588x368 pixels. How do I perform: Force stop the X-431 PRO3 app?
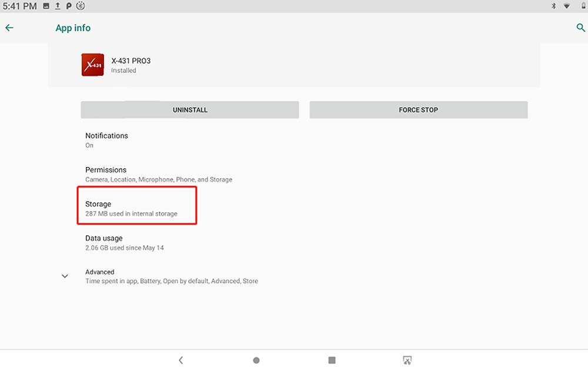tap(419, 110)
